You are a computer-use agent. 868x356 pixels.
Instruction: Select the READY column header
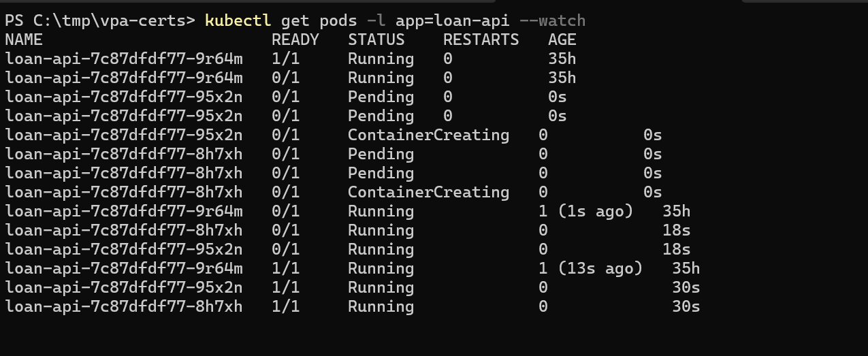295,40
